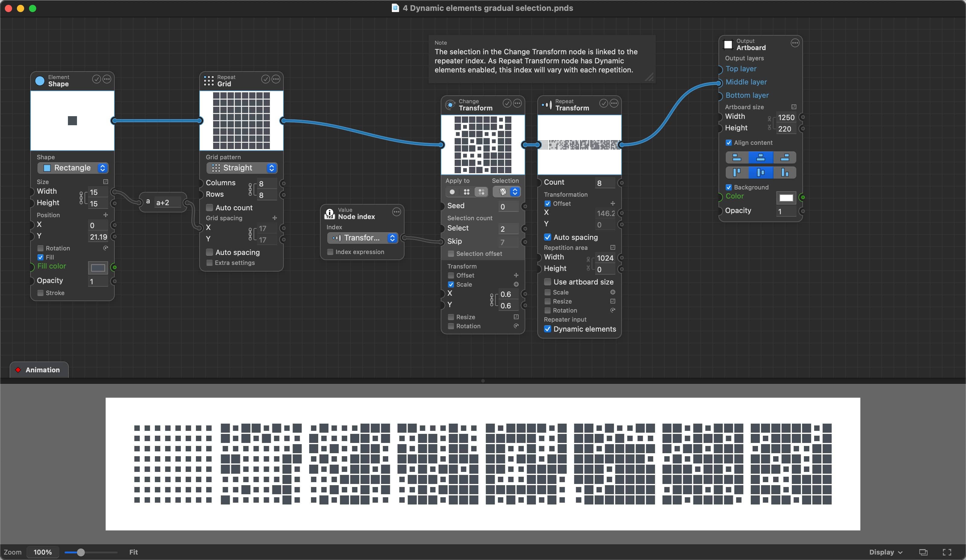Viewport: 966px width, 560px height.
Task: Click the Grid node preview thumbnail
Action: tap(241, 121)
